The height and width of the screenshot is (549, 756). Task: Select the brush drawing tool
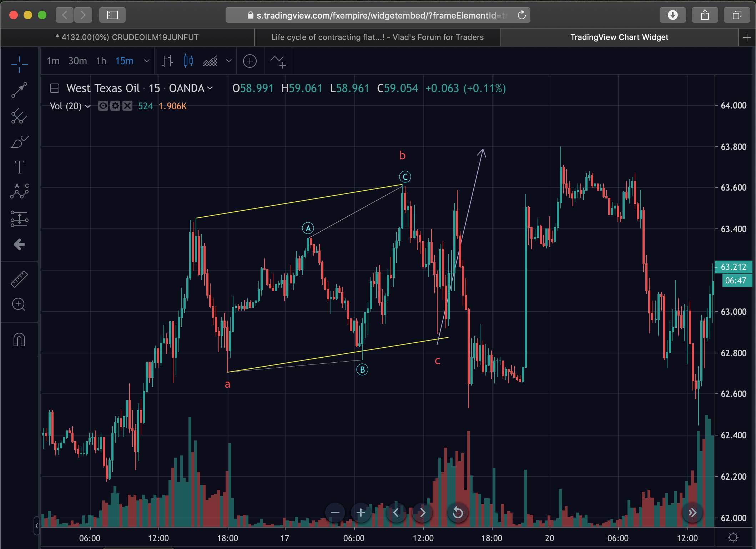(x=19, y=142)
